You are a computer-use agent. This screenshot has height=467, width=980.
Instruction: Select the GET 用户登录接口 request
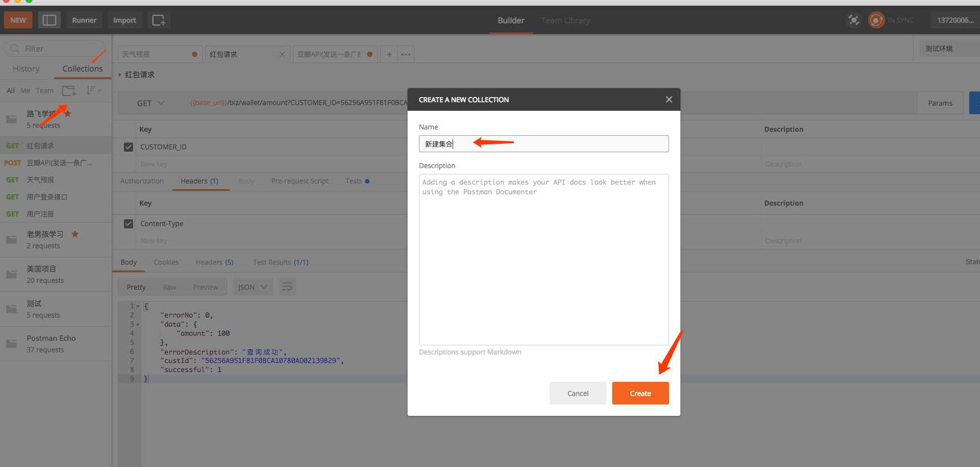pos(56,197)
